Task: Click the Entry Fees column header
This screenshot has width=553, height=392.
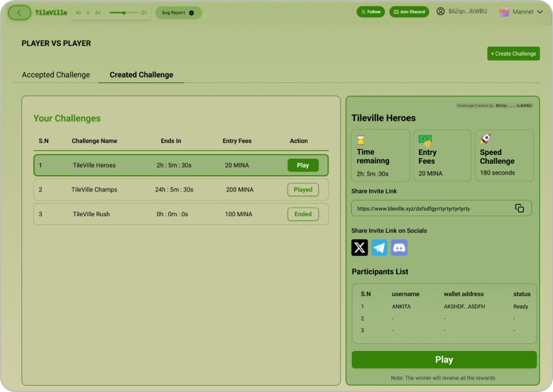Action: click(237, 141)
